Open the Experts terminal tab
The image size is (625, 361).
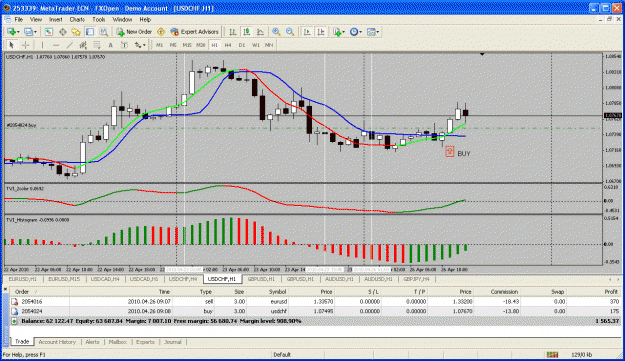pos(145,342)
